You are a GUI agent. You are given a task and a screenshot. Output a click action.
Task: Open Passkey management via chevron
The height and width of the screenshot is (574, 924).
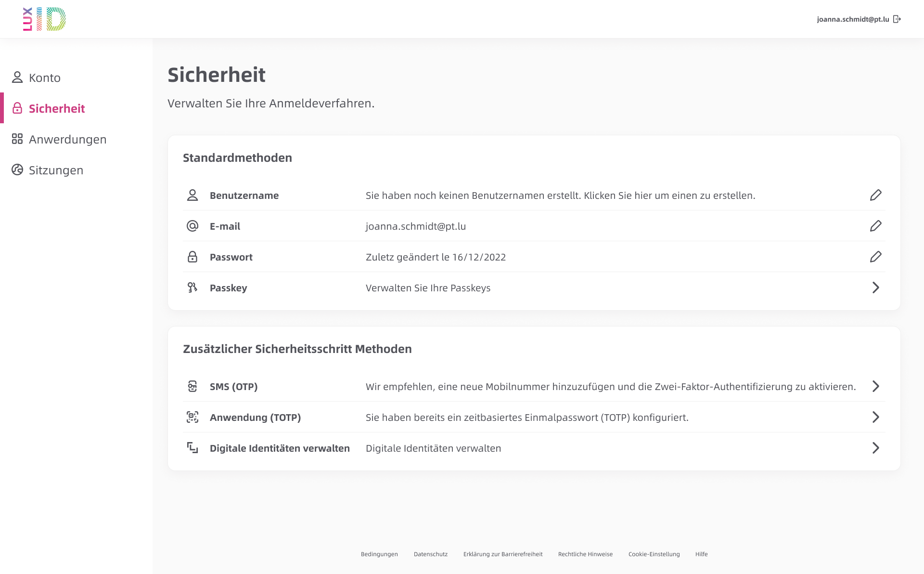[876, 287]
